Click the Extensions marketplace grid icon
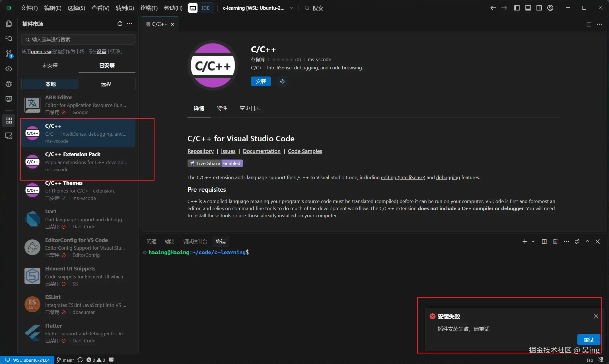 (9, 121)
